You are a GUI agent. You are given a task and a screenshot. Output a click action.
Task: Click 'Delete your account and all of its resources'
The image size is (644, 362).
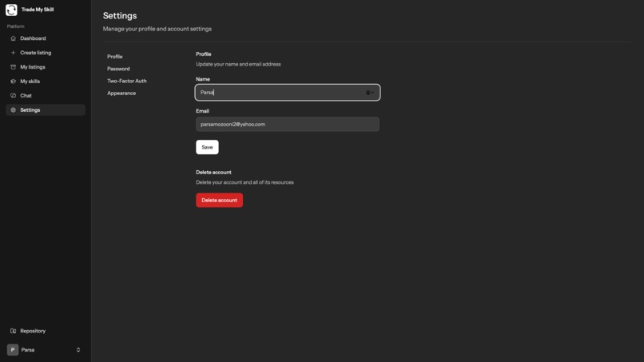pyautogui.click(x=244, y=182)
